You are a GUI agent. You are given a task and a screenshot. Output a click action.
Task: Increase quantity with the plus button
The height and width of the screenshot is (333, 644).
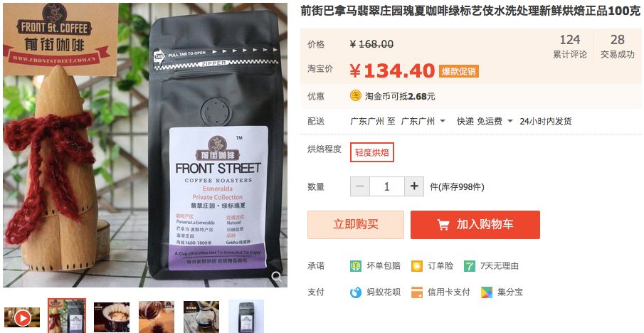tap(414, 186)
